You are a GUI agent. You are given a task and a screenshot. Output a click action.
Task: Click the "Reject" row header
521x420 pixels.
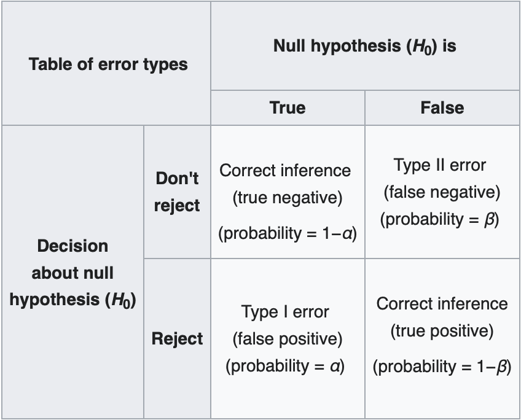(x=177, y=338)
